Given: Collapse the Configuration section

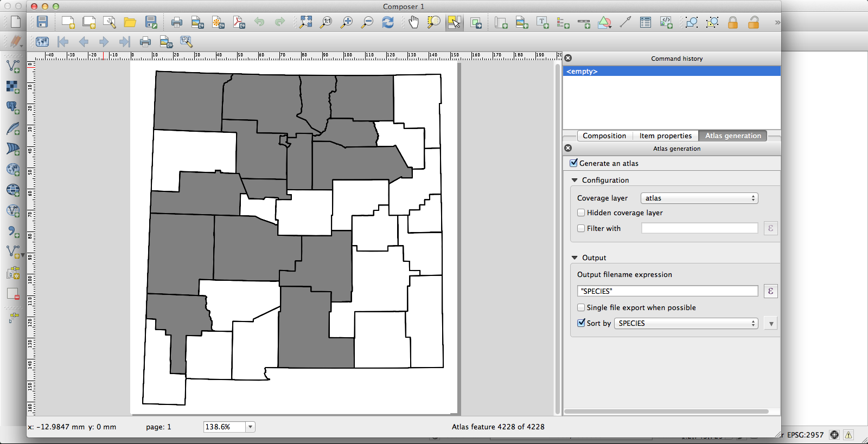Looking at the screenshot, I should (x=575, y=180).
